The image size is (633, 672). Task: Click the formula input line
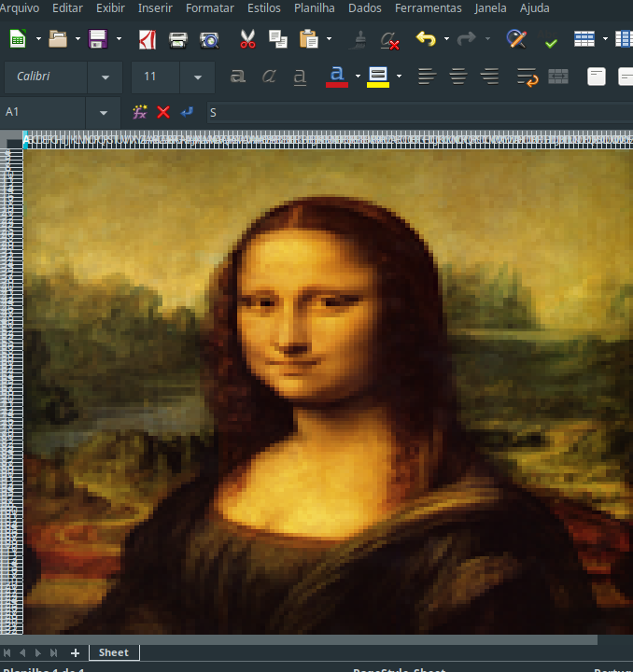[x=420, y=113]
